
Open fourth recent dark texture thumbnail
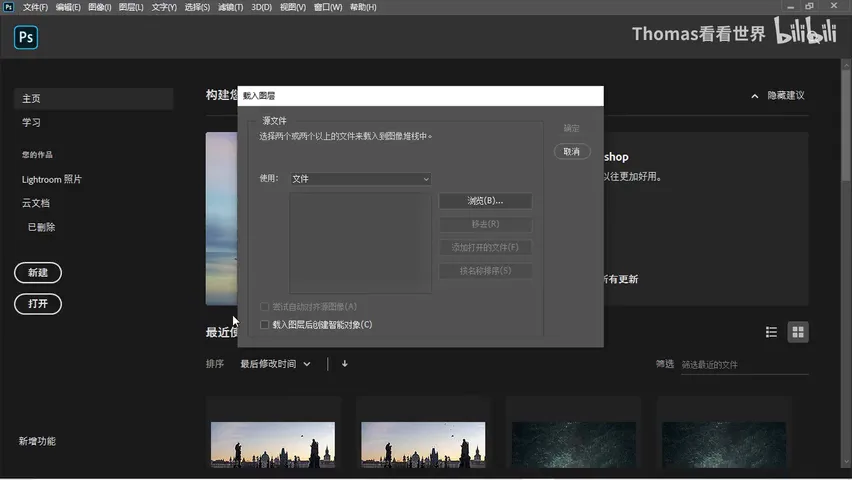[724, 445]
